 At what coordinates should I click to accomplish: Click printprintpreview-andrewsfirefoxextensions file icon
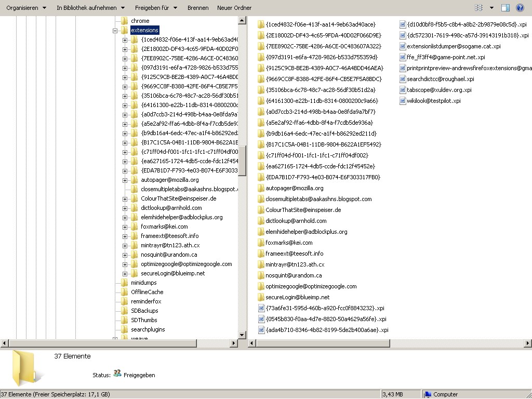(x=403, y=68)
